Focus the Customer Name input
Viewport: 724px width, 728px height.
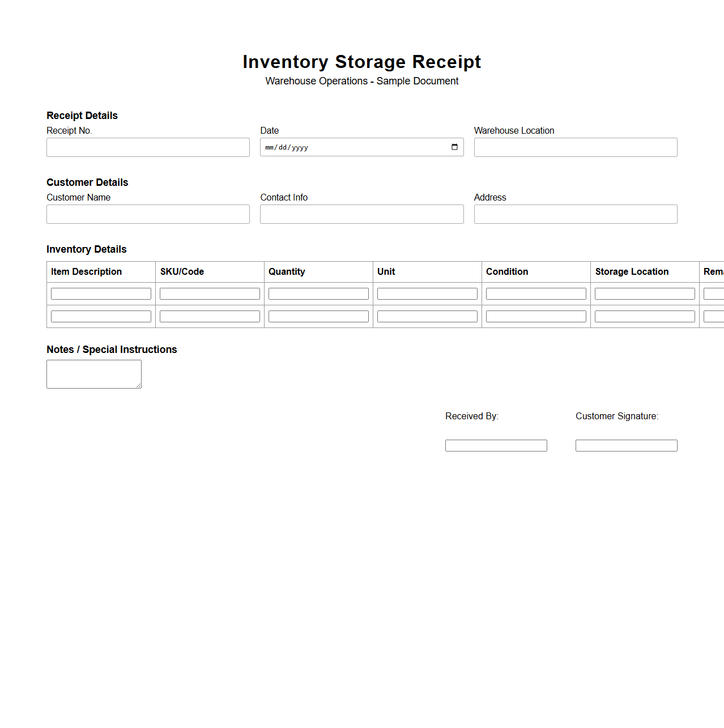click(148, 214)
